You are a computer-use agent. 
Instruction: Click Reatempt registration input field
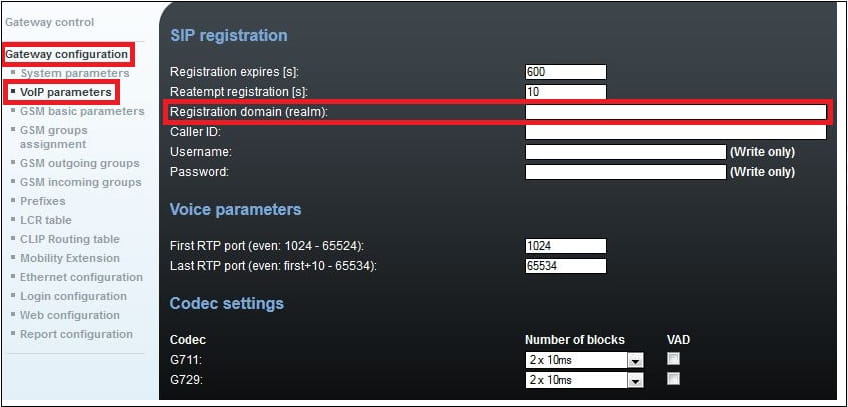pyautogui.click(x=566, y=92)
